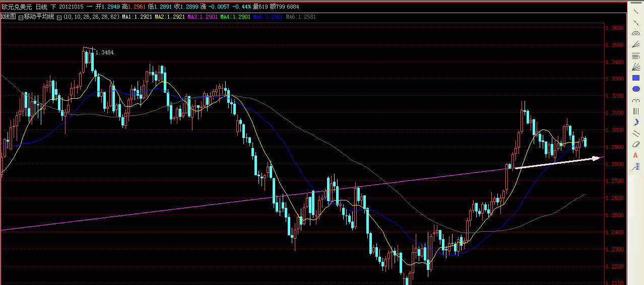644x285 pixels.
Task: Click the yellow MA2:1.2921 legend
Action: tap(170, 17)
